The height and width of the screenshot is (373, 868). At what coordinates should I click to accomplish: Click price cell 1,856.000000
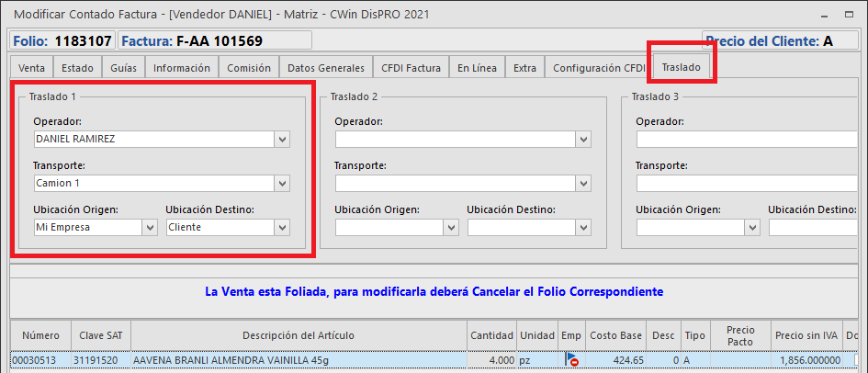pos(806,360)
